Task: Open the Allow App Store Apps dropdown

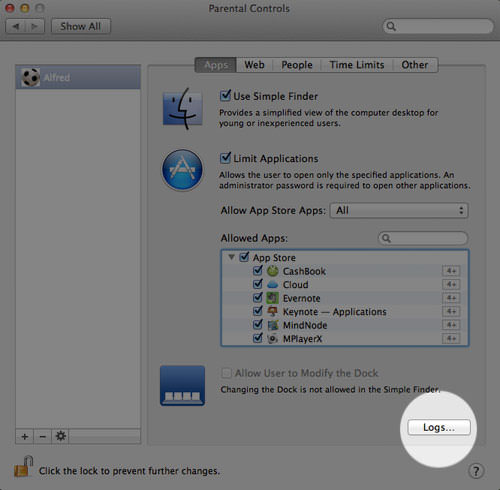Action: pos(399,211)
